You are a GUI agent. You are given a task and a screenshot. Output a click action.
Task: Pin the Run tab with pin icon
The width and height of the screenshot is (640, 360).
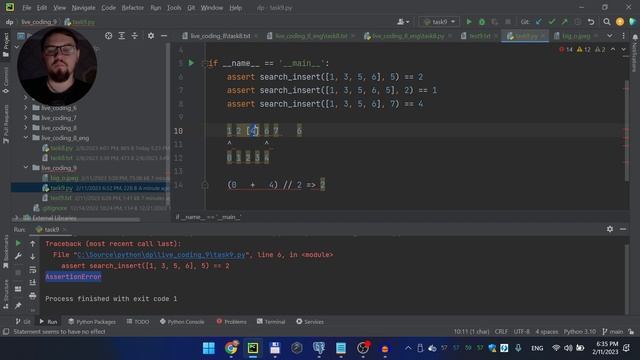tap(18, 305)
